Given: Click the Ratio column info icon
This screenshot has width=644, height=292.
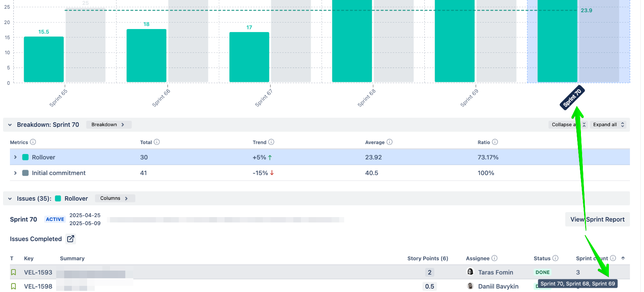Looking at the screenshot, I should [x=495, y=142].
